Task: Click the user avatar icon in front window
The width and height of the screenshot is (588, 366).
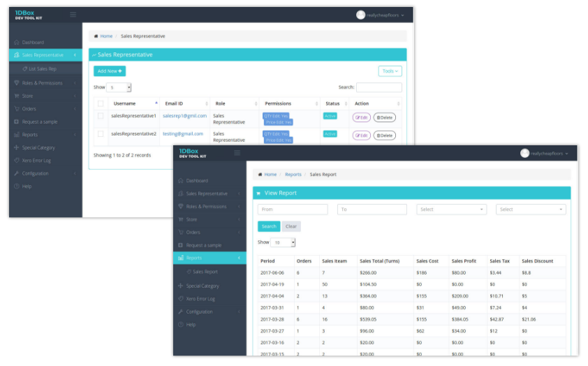Action: (x=524, y=153)
